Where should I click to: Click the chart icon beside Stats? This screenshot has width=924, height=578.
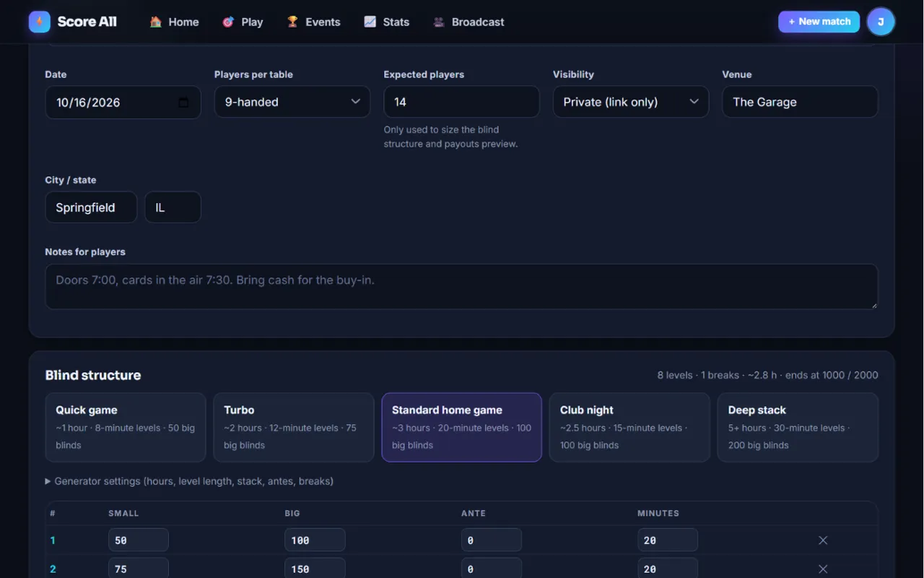[370, 22]
